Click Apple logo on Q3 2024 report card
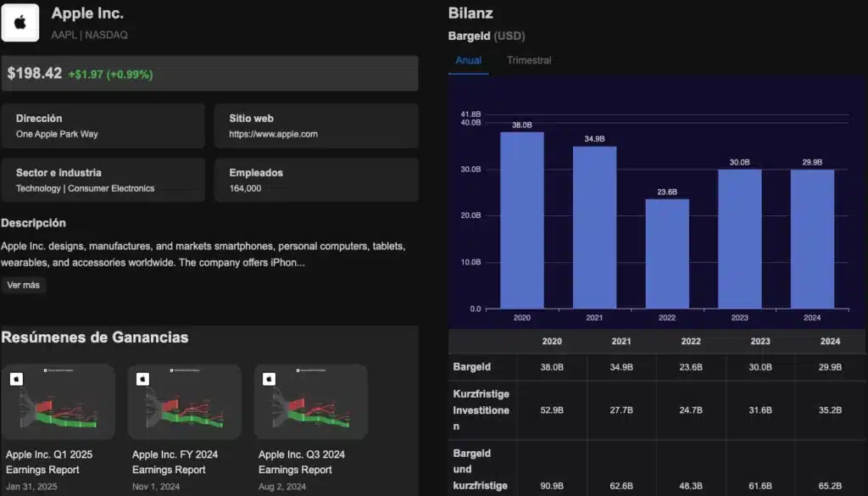 tap(269, 379)
